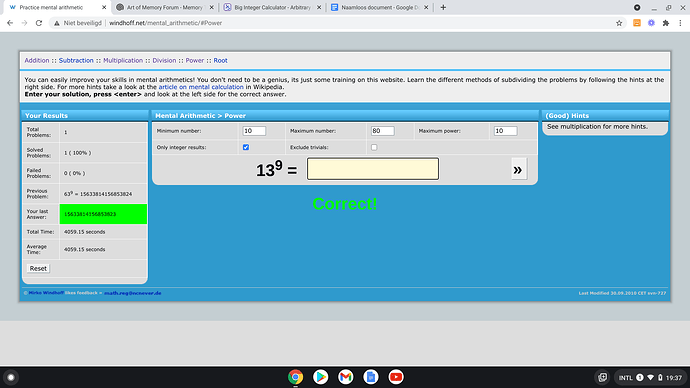The image size is (690, 388).
Task: Open the Multiplication practice link
Action: point(123,60)
